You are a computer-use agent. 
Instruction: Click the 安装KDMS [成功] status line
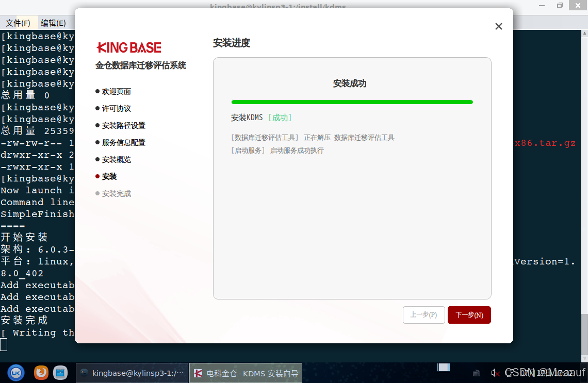coord(262,118)
